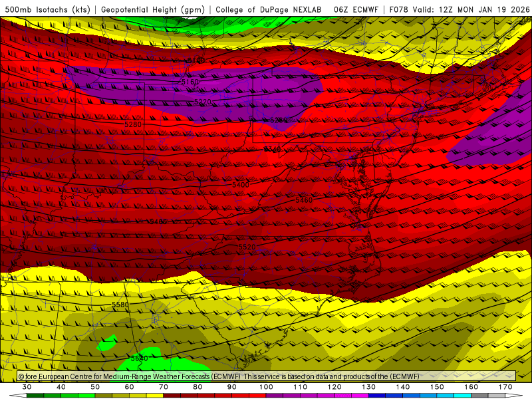The height and width of the screenshot is (399, 532).
Task: Click the dark blue swatch right after tick 130
Action: pos(377,396)
